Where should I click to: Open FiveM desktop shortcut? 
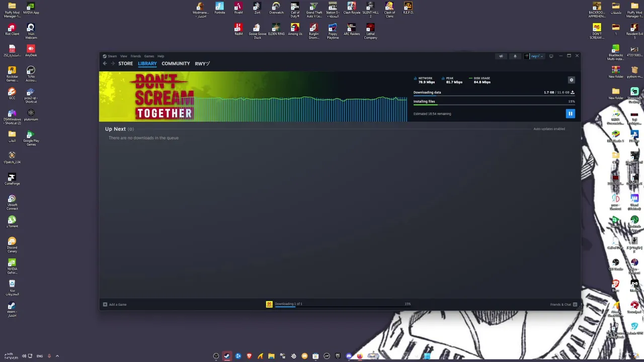[x=238, y=9]
